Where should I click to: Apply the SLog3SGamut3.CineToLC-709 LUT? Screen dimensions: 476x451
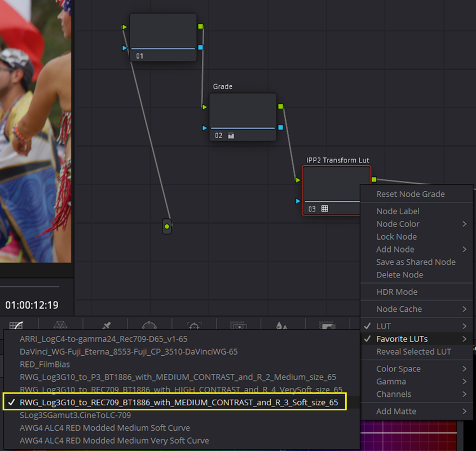(x=182, y=415)
